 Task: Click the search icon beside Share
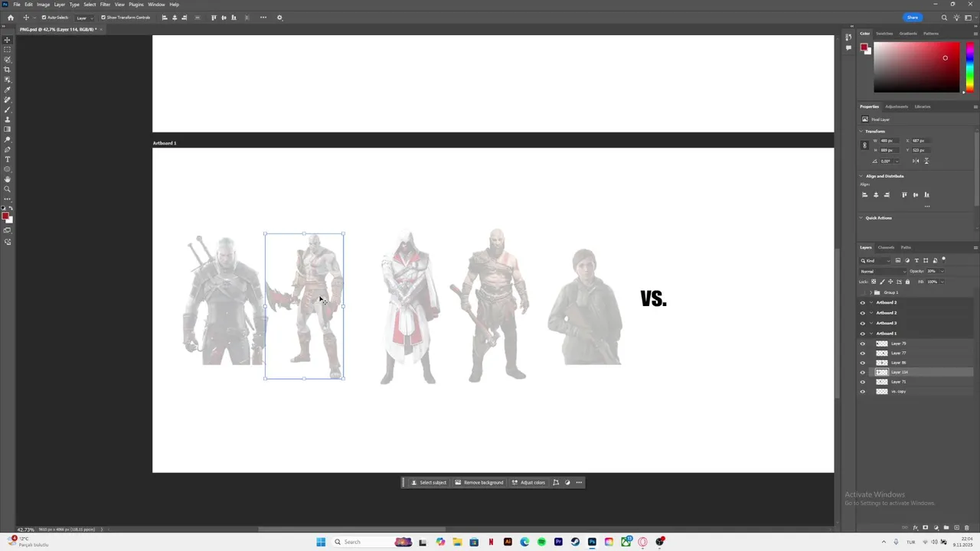pos(944,18)
